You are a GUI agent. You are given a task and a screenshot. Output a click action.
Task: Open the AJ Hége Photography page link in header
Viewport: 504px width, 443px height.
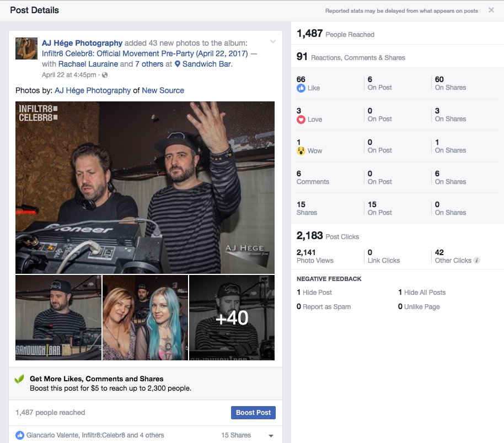[82, 43]
